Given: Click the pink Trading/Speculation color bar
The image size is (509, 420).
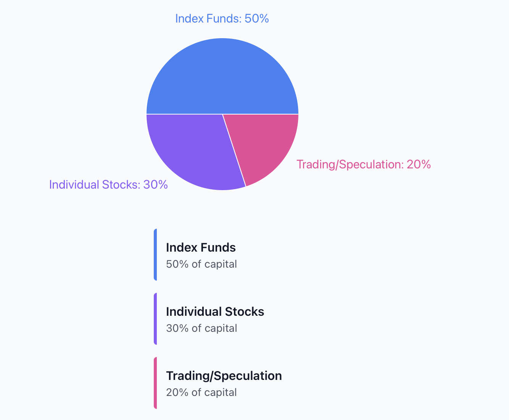Looking at the screenshot, I should tap(155, 383).
